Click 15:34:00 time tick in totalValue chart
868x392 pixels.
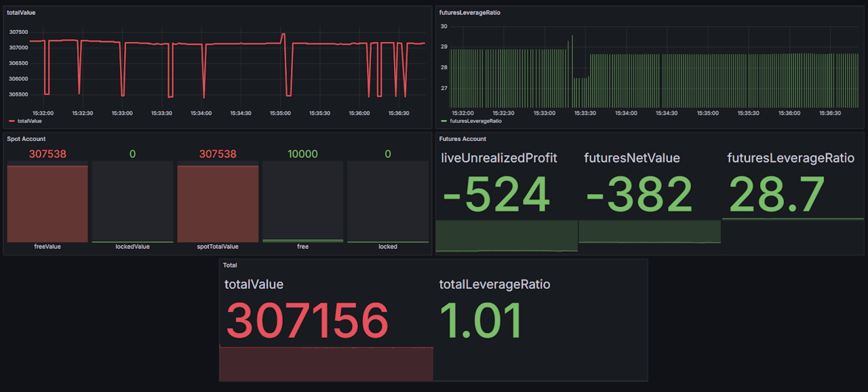tap(201, 113)
